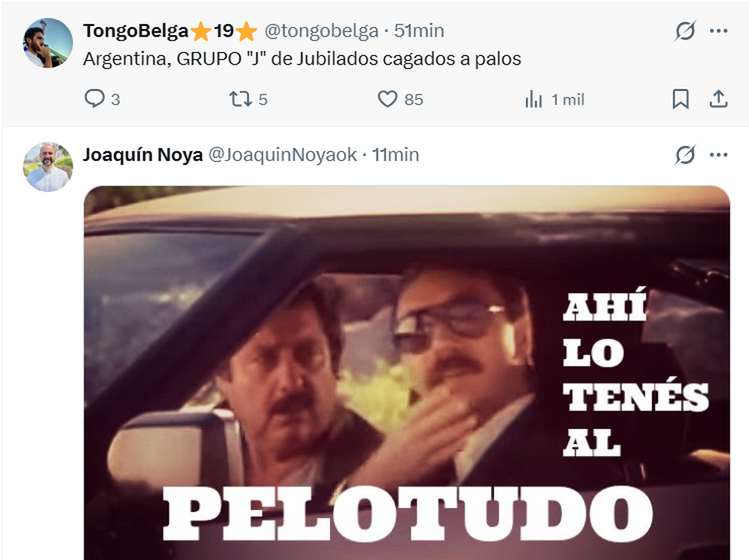Retweet the TongoBelga post
The width and height of the screenshot is (749, 560).
(x=248, y=99)
